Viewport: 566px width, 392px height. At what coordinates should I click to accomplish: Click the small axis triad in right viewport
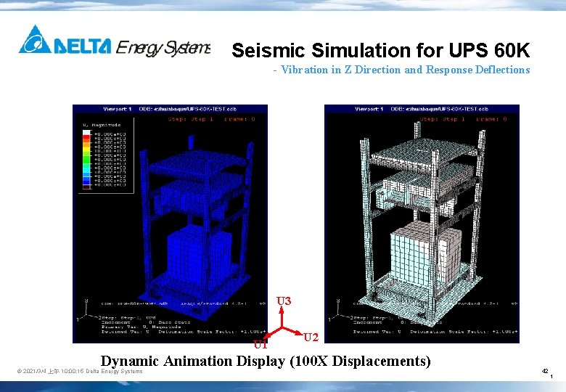340,311
